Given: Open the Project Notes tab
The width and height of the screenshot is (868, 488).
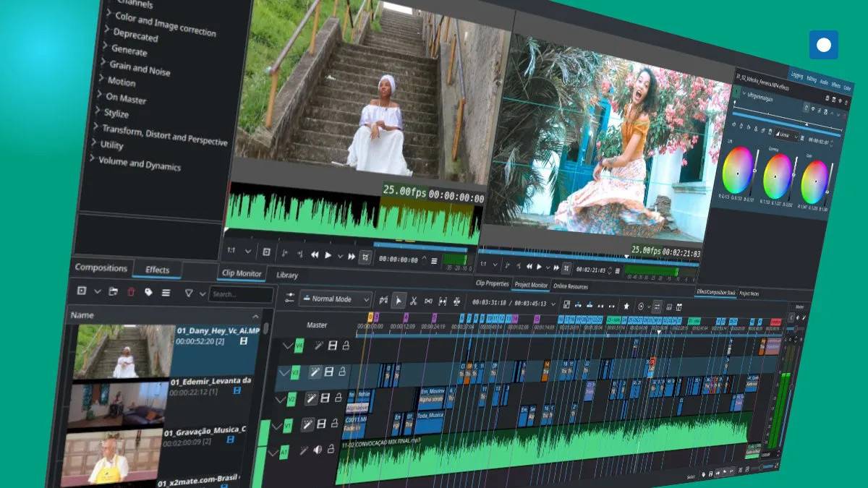Looking at the screenshot, I should click(749, 293).
